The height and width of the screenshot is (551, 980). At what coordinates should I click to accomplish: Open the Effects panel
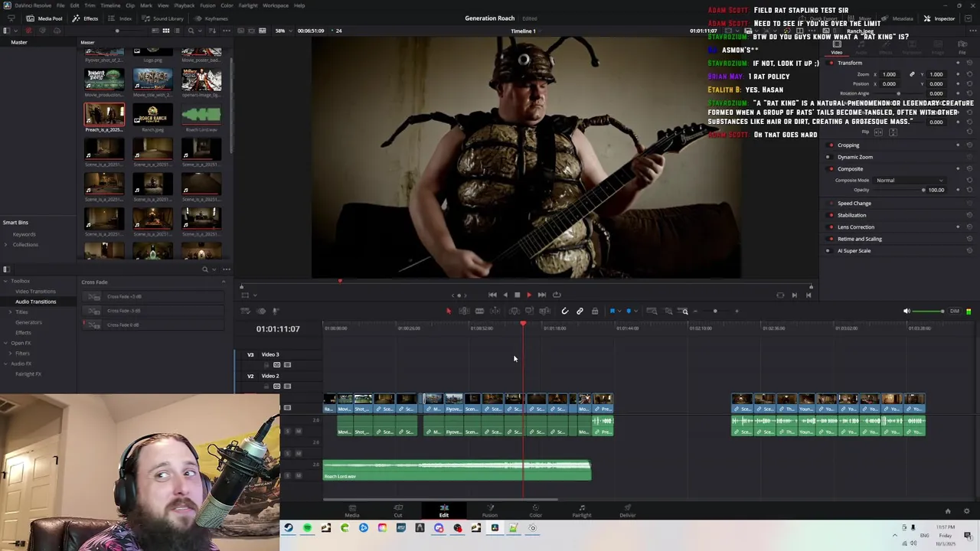click(x=86, y=18)
